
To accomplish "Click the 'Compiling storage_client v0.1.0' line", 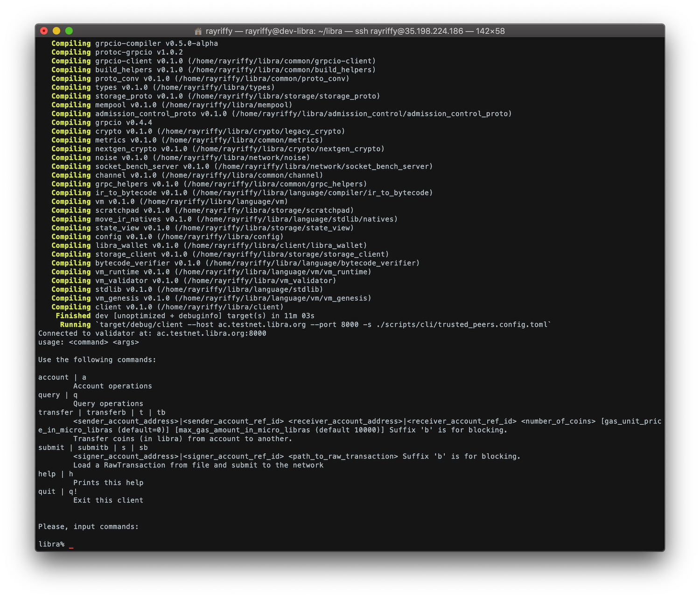I will point(220,254).
